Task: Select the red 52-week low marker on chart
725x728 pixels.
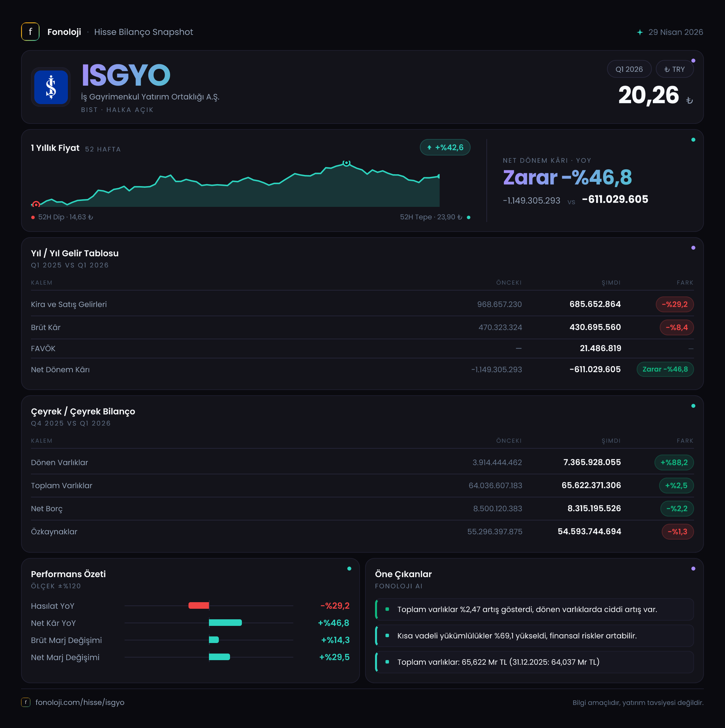Action: (36, 204)
